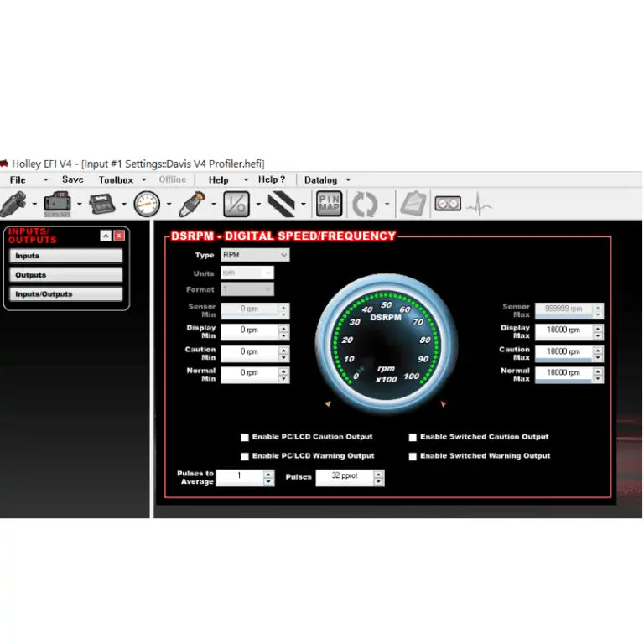Click the fuel injector toolbar icon

(14, 204)
